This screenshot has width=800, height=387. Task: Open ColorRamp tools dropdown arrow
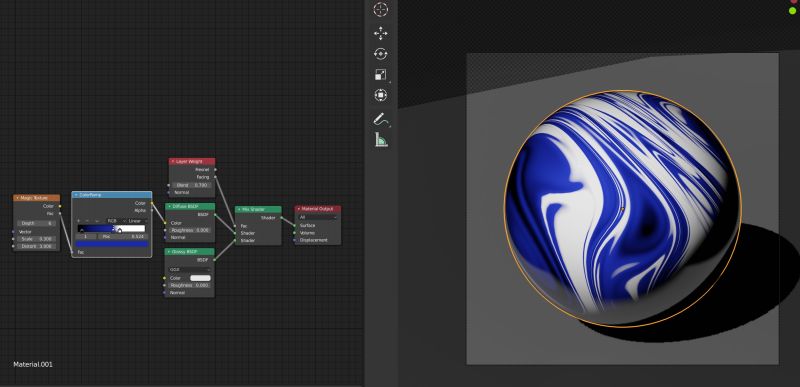96,221
